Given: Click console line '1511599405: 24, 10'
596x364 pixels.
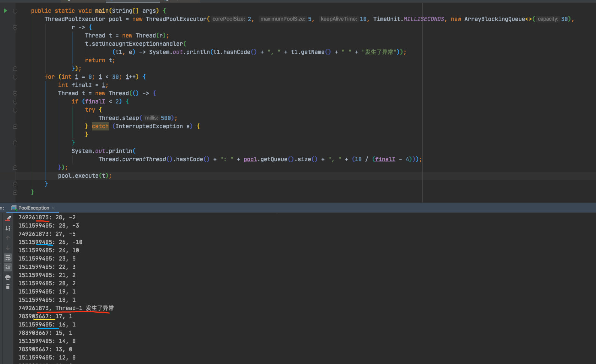Looking at the screenshot, I should pyautogui.click(x=49, y=250).
